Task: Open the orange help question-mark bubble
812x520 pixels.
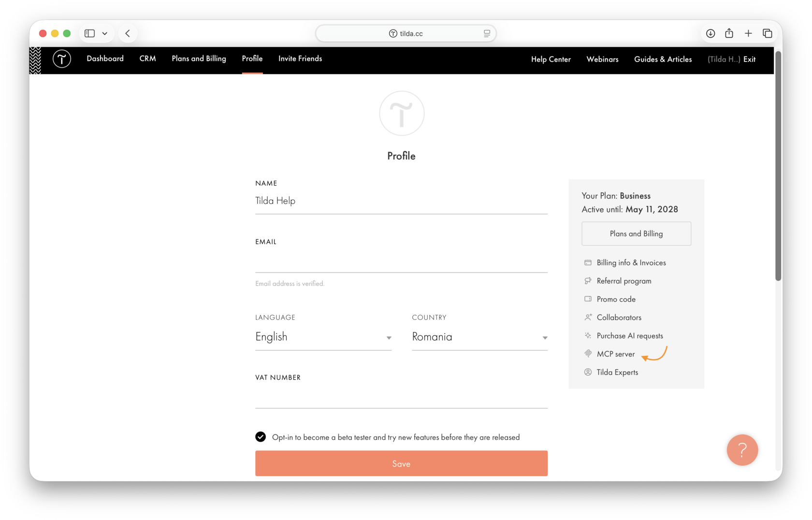Action: [742, 450]
